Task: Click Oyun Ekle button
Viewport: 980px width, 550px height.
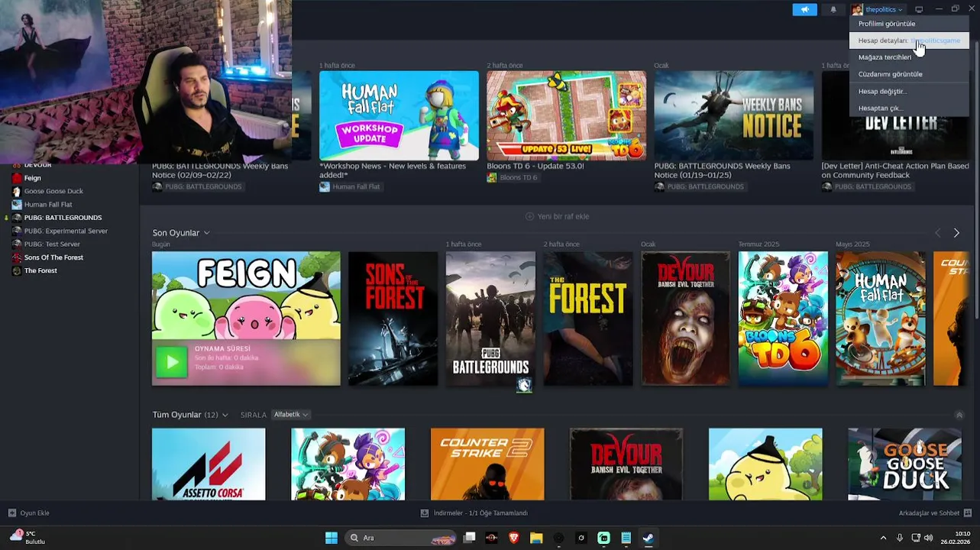Action: (x=28, y=513)
